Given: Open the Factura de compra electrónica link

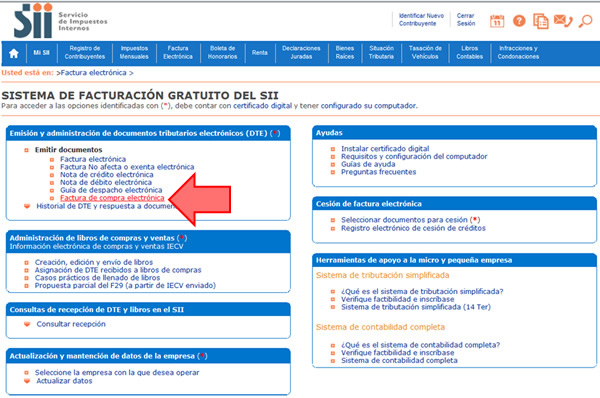Looking at the screenshot, I should click(112, 198).
